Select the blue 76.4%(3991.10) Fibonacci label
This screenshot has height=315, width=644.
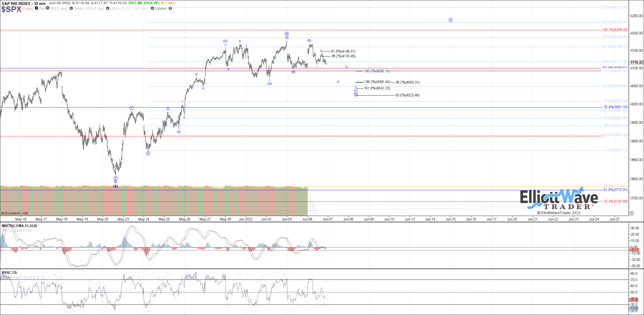tap(615, 107)
